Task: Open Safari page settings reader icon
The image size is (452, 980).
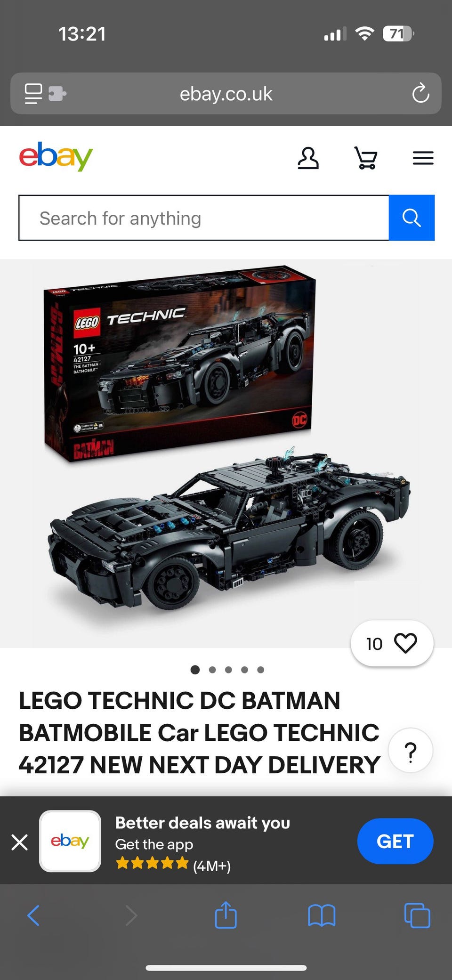Action: pos(33,94)
